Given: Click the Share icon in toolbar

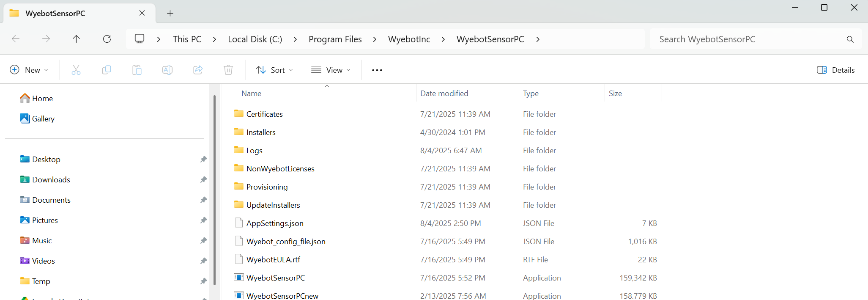Looking at the screenshot, I should point(198,70).
